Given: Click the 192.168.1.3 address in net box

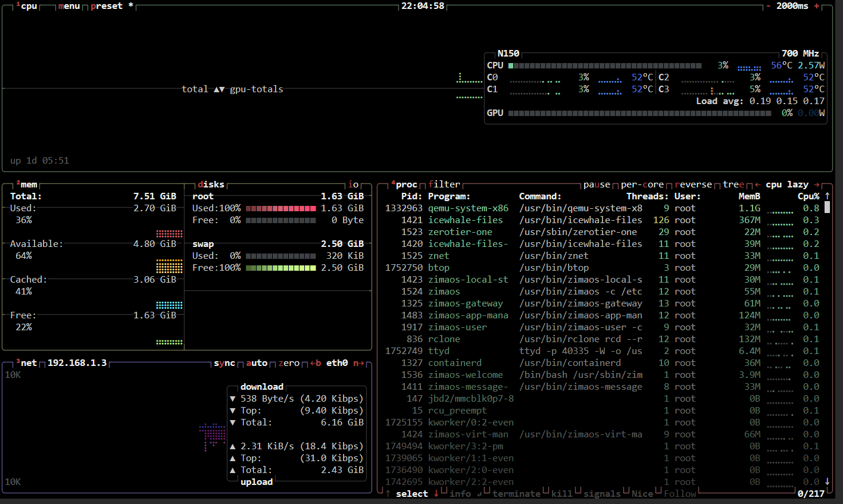Looking at the screenshot, I should 77,363.
